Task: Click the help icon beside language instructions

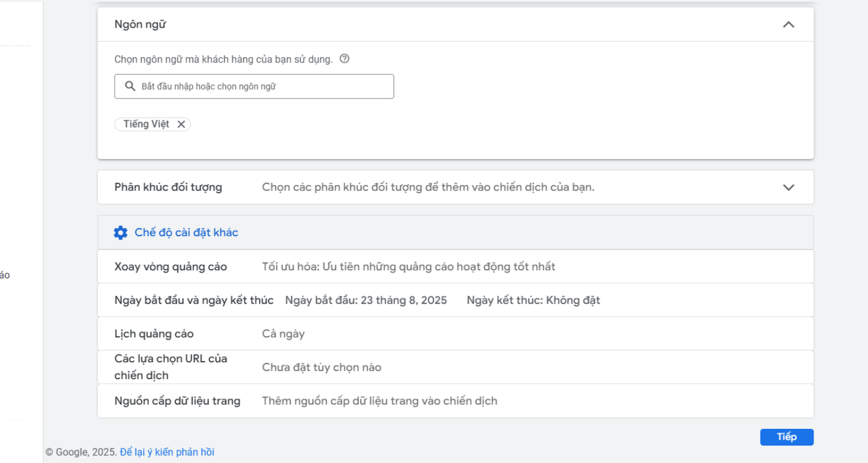Action: click(x=344, y=58)
